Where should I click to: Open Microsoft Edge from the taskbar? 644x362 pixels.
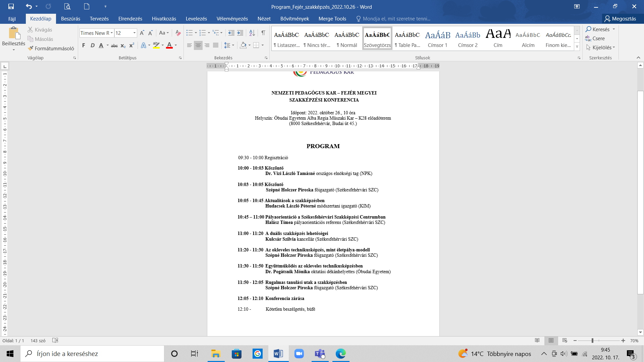click(x=340, y=354)
